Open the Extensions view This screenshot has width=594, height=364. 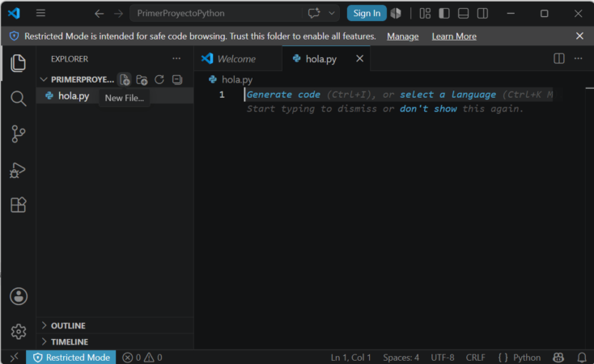pos(18,205)
